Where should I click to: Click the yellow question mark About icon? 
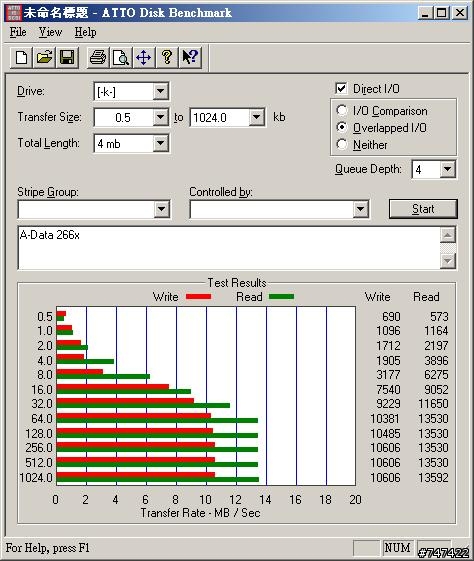click(166, 57)
